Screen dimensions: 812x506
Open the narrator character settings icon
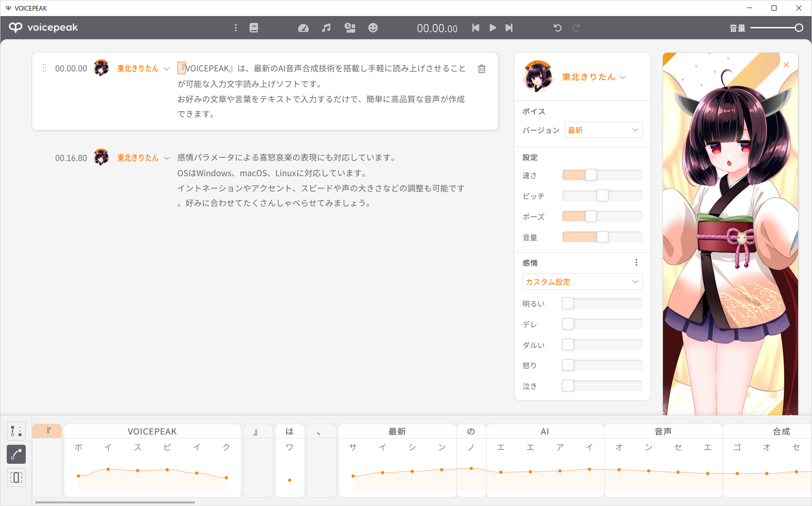[350, 28]
